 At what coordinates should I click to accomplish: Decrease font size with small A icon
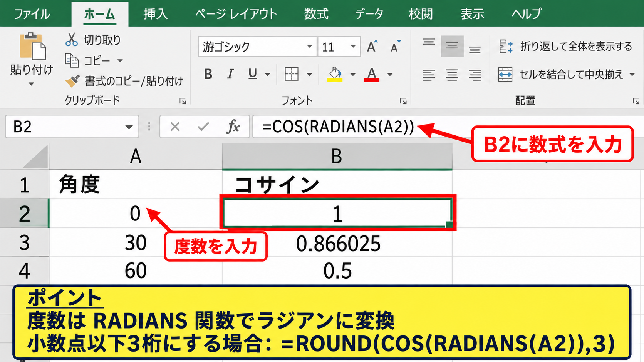[x=396, y=47]
